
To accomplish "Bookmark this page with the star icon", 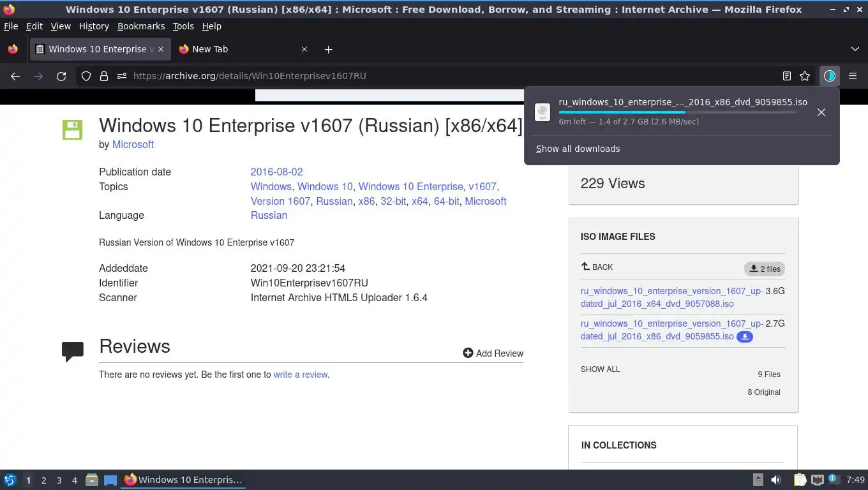I will [x=805, y=76].
